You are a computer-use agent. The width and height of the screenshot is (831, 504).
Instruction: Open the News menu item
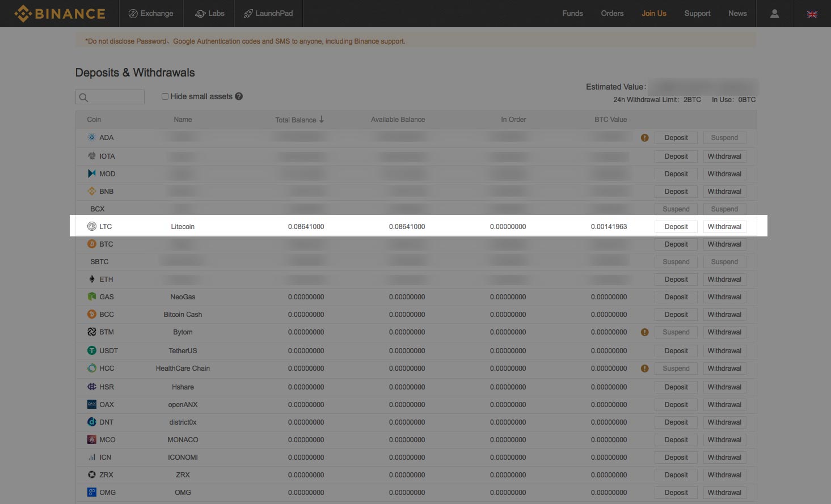click(737, 14)
